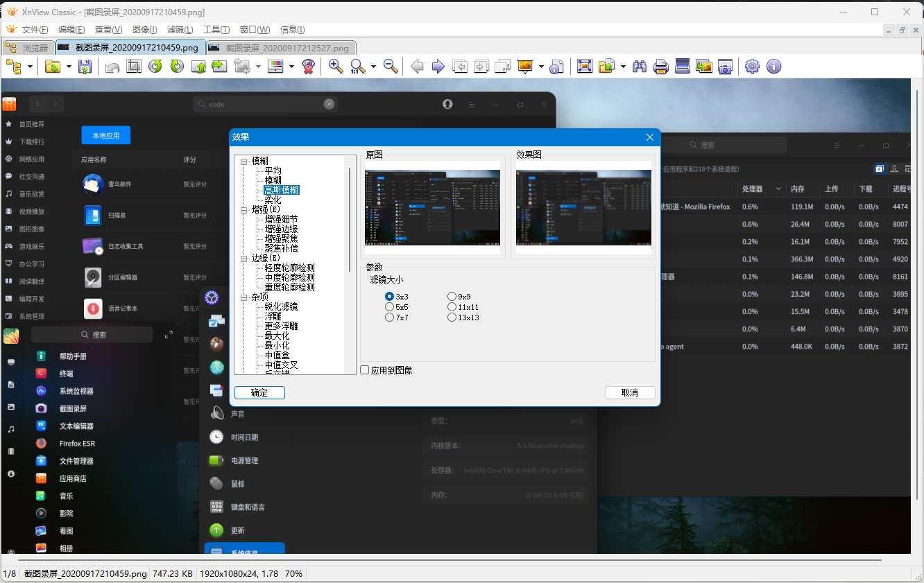Start slideshow with projector screen icon
924x583 pixels.
(524, 67)
